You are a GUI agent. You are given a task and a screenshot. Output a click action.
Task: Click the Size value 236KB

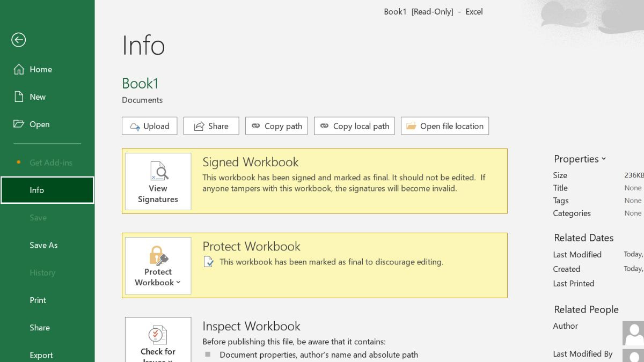(634, 175)
